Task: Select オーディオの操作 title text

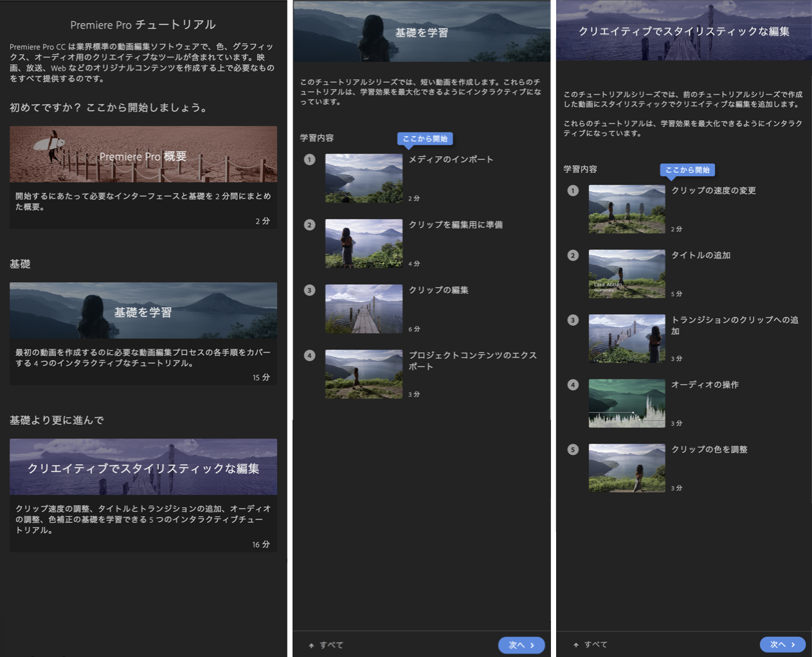Action: click(x=705, y=384)
